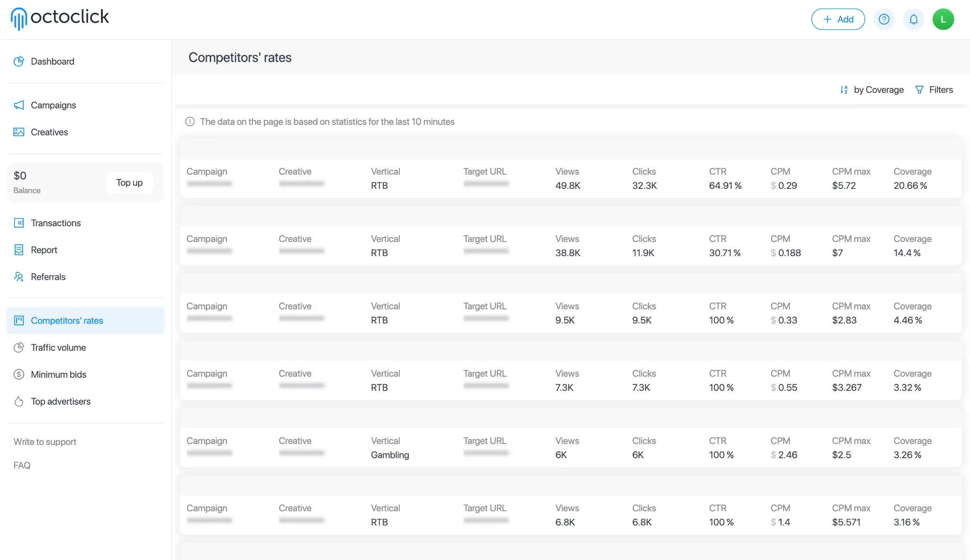Click the 20.66 % coverage value

pos(910,186)
